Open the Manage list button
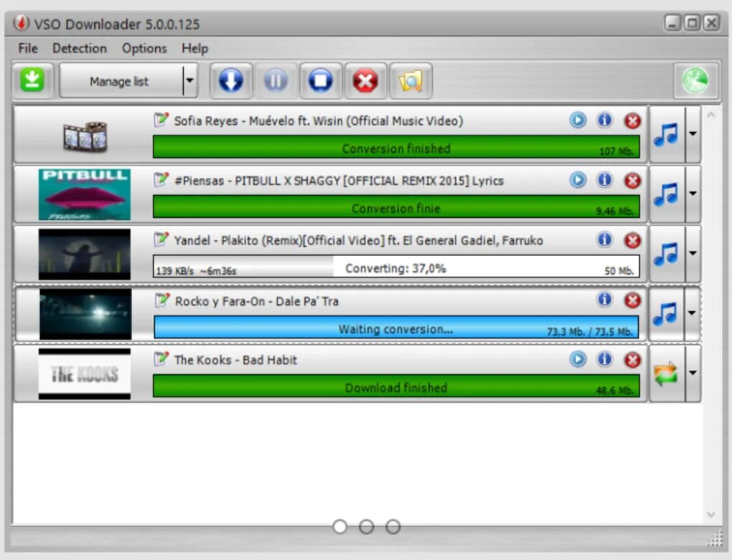The image size is (732, 560). tap(120, 81)
